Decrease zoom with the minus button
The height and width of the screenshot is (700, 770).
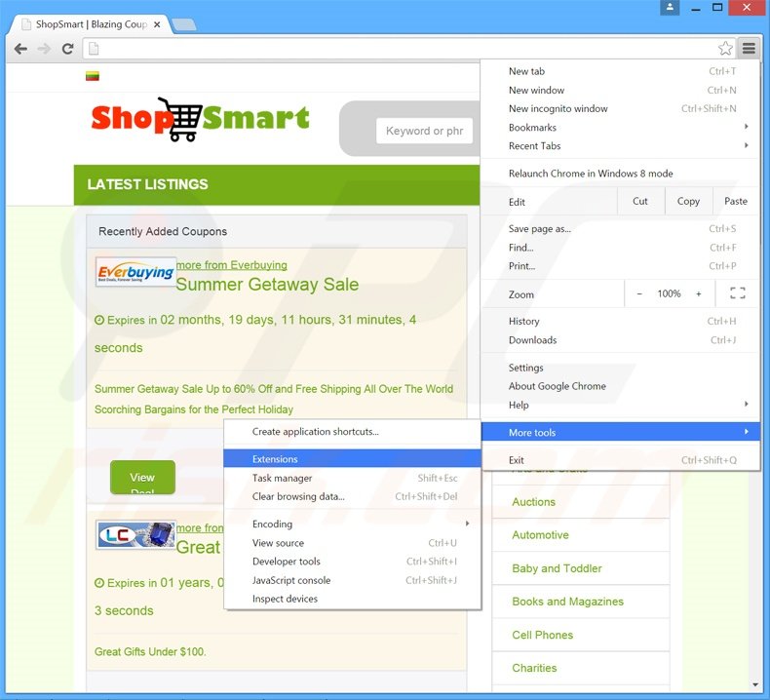(639, 293)
